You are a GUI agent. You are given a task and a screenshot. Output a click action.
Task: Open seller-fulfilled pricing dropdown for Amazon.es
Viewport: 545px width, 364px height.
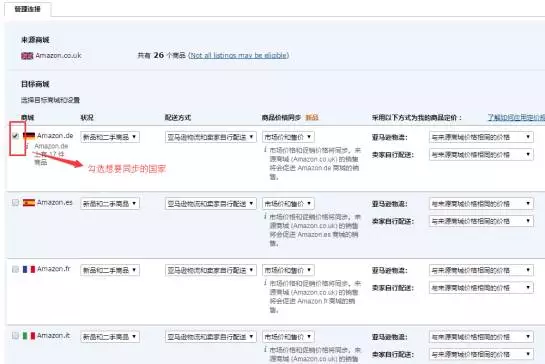coord(481,221)
